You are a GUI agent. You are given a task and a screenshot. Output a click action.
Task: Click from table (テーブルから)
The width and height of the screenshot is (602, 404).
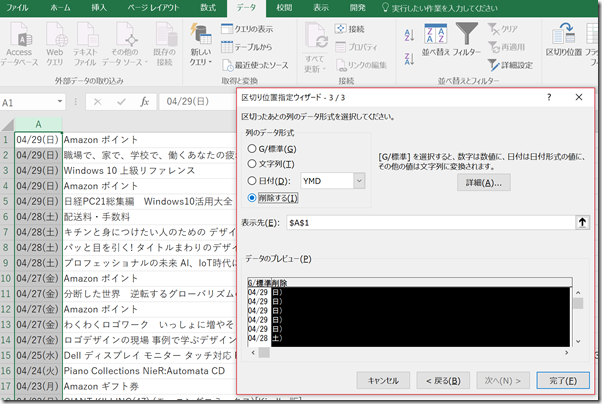(247, 47)
